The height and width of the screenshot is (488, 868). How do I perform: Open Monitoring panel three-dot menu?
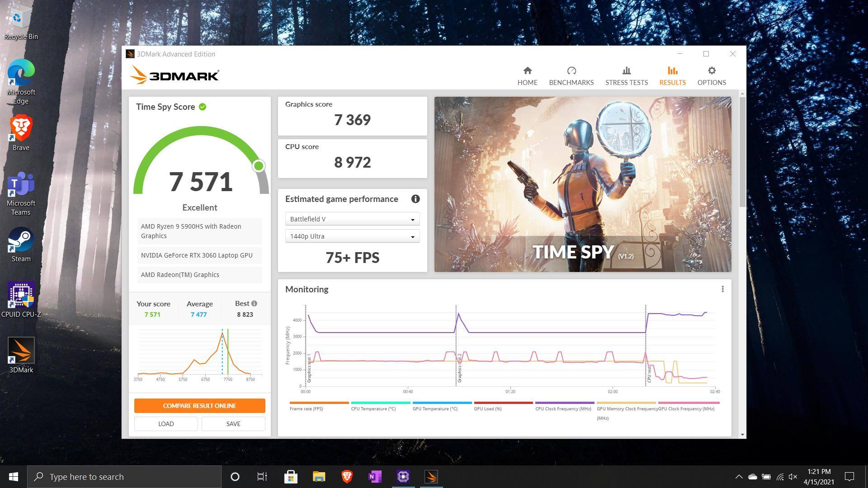(722, 289)
